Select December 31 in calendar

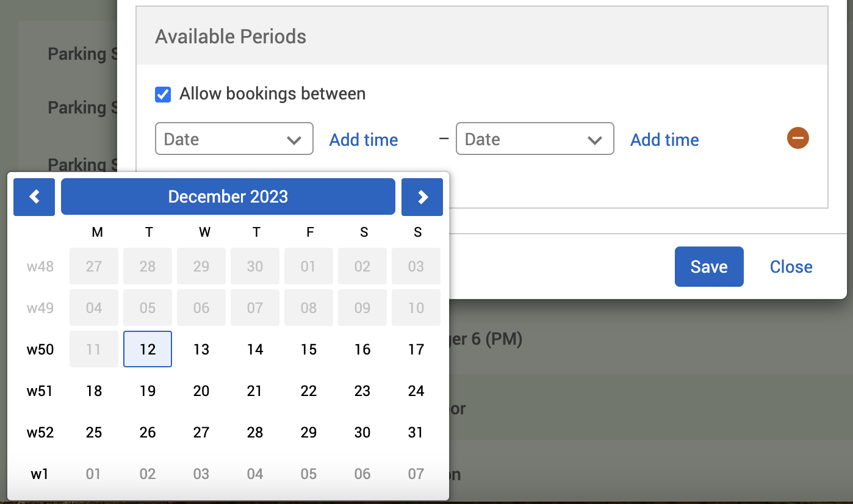(416, 433)
